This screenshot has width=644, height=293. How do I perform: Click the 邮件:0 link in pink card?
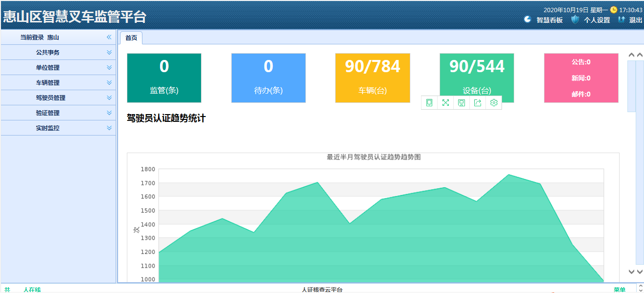(581, 94)
